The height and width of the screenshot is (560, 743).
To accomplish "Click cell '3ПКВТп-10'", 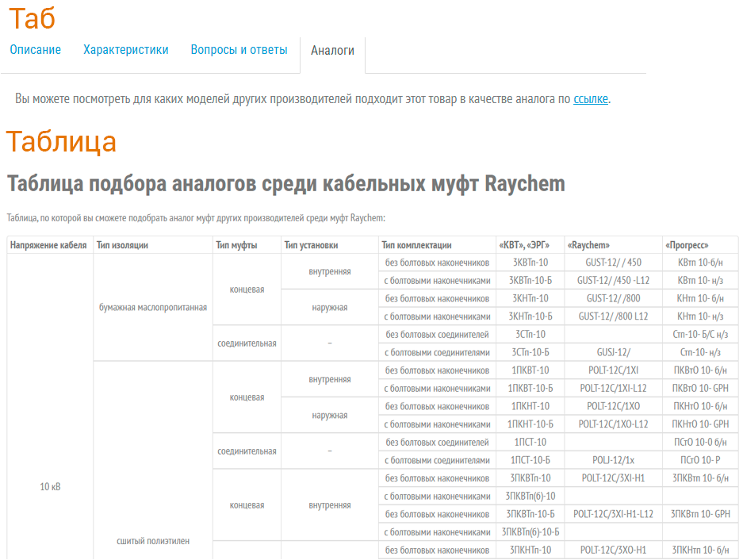I will 530,478.
